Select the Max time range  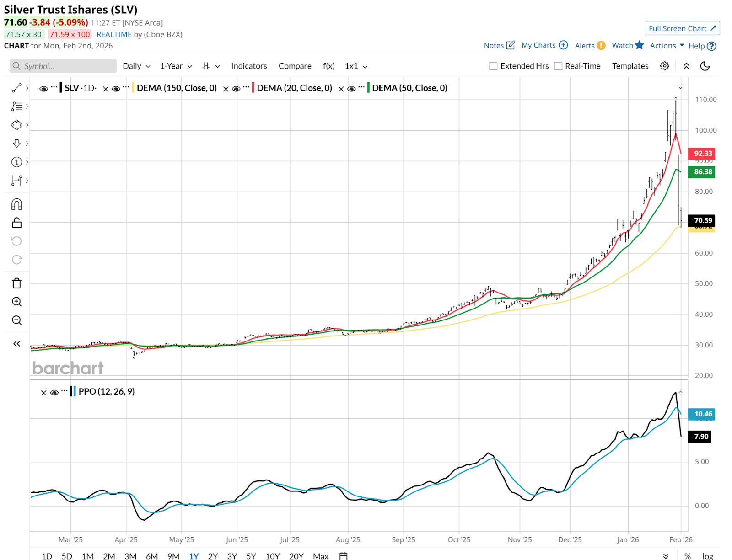[321, 556]
